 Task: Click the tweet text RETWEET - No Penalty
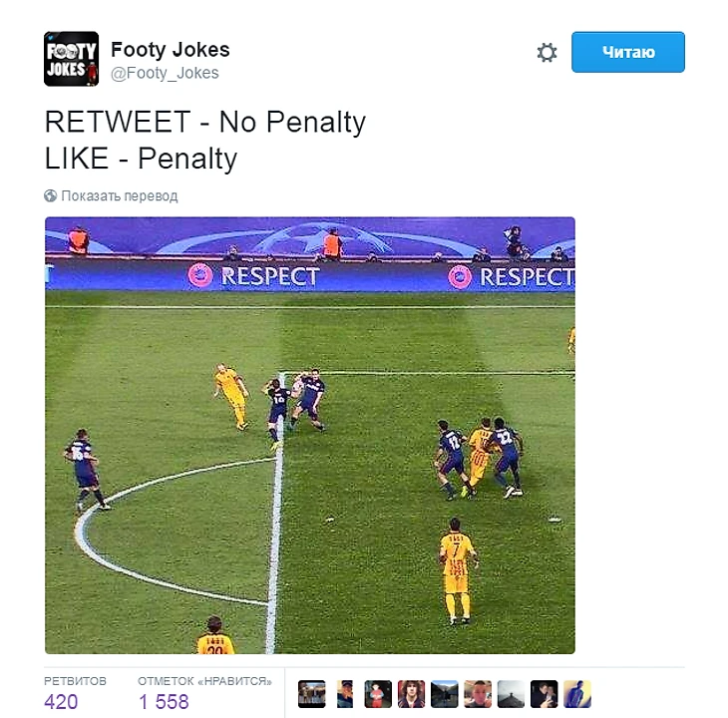(205, 122)
